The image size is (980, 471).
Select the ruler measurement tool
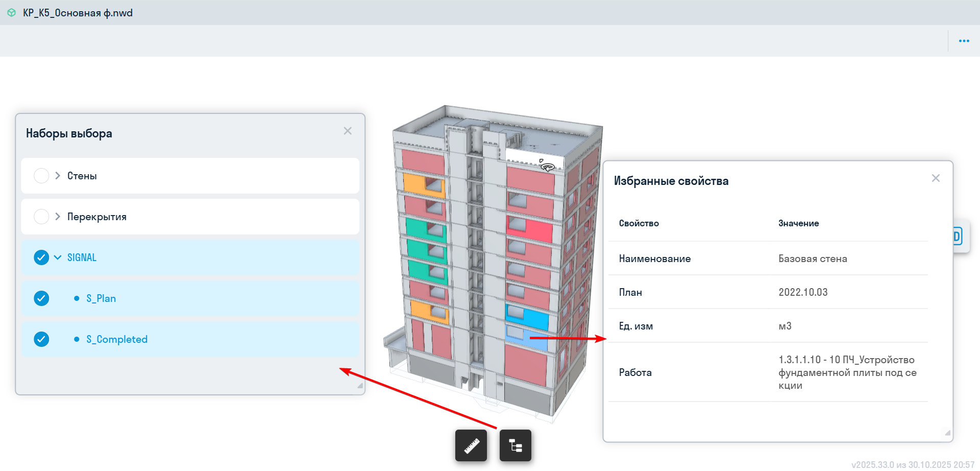(471, 445)
